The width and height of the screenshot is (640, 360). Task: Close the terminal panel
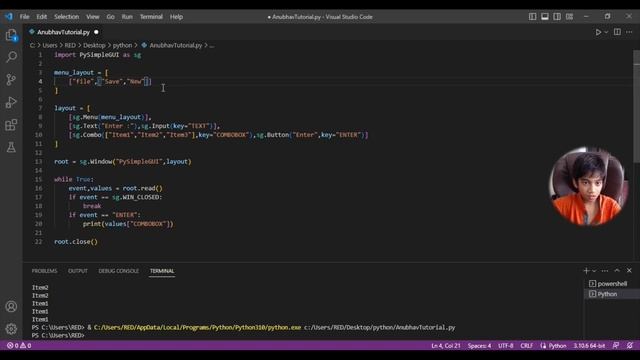(629, 271)
